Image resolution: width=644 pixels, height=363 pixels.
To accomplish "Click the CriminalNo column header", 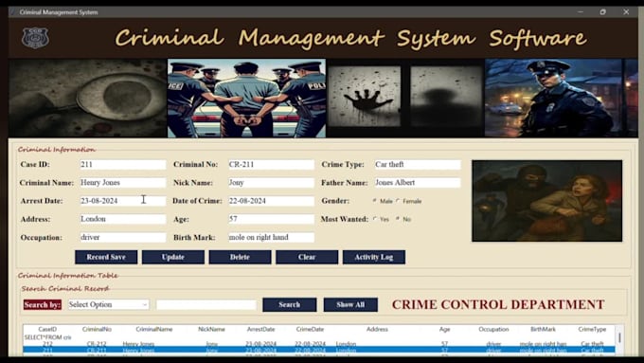I will (x=97, y=329).
